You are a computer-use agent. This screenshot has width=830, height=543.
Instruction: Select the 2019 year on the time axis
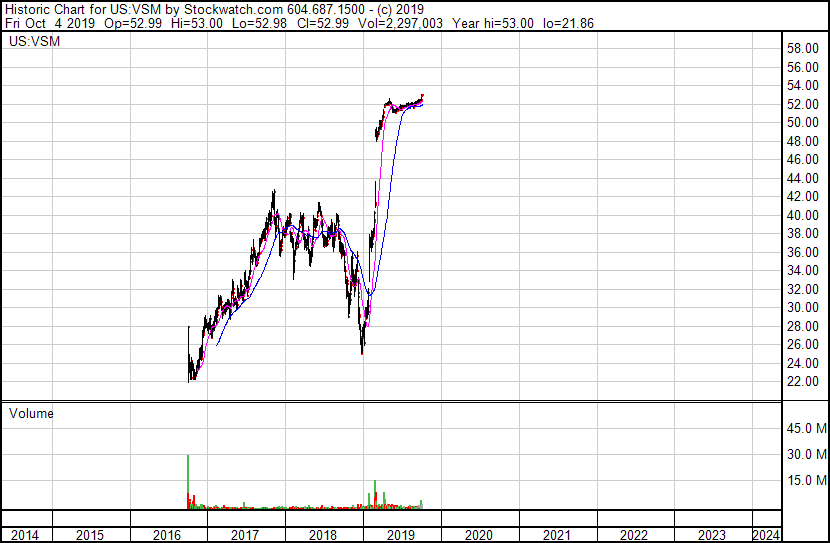(401, 535)
